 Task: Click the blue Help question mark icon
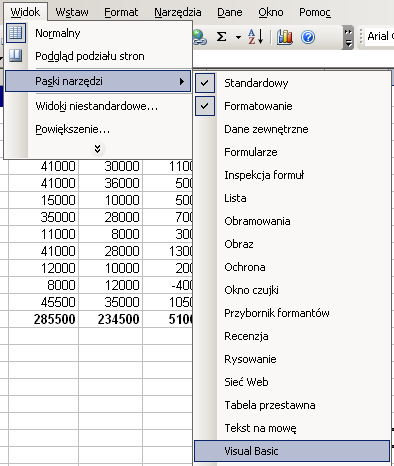[308, 37]
